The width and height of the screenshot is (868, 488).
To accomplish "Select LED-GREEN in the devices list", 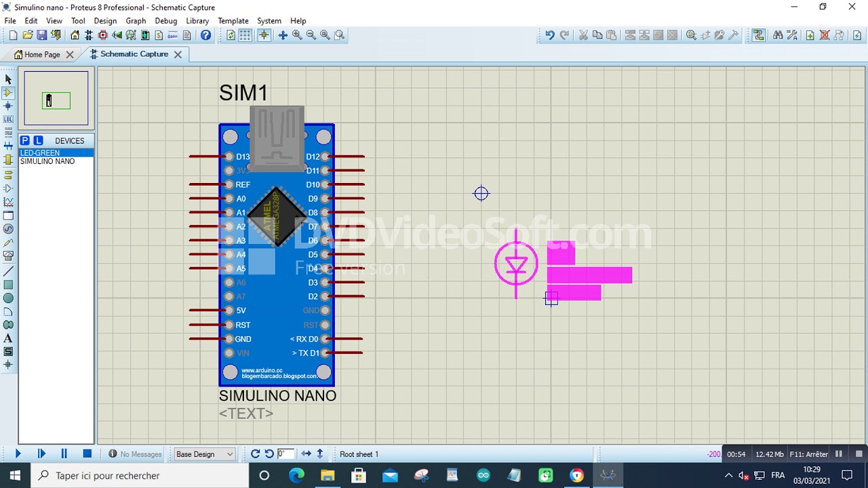I will [x=56, y=153].
